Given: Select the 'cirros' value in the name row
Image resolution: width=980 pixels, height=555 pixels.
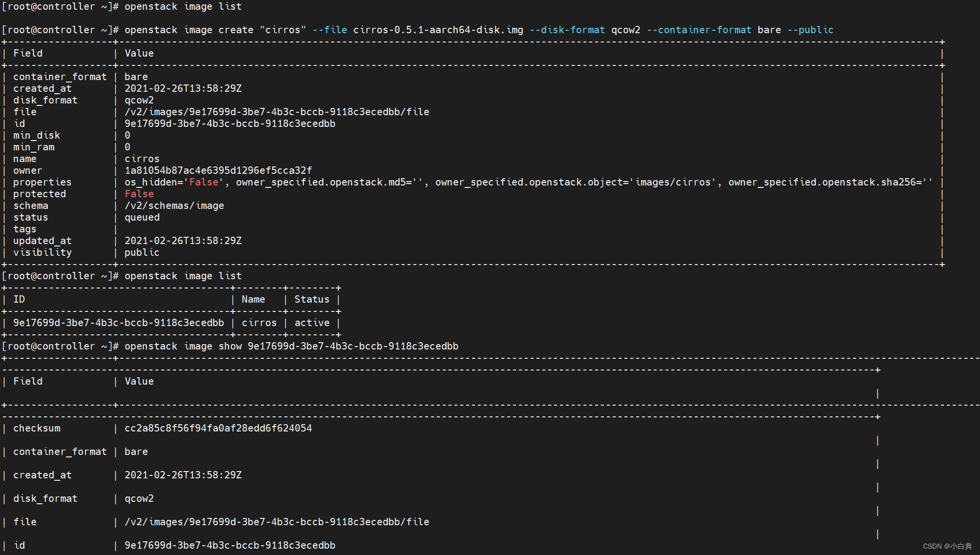Looking at the screenshot, I should (142, 159).
